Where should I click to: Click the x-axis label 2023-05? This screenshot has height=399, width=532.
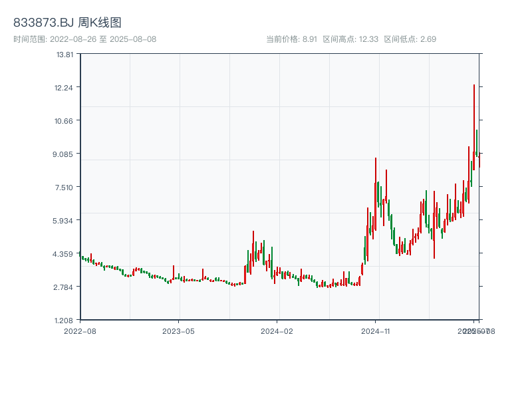click(x=178, y=331)
